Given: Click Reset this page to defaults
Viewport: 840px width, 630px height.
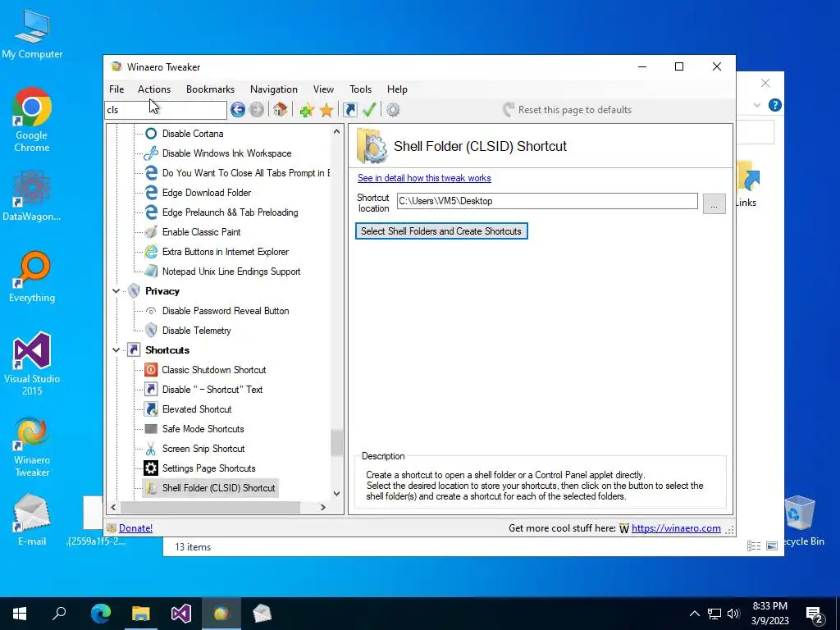Looking at the screenshot, I should click(x=567, y=110).
